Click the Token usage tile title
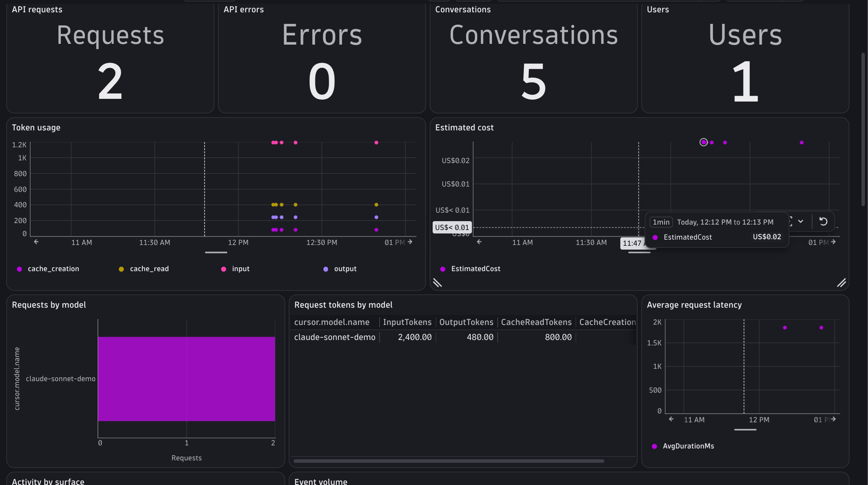Screen dimensions: 868x485 point(36,128)
